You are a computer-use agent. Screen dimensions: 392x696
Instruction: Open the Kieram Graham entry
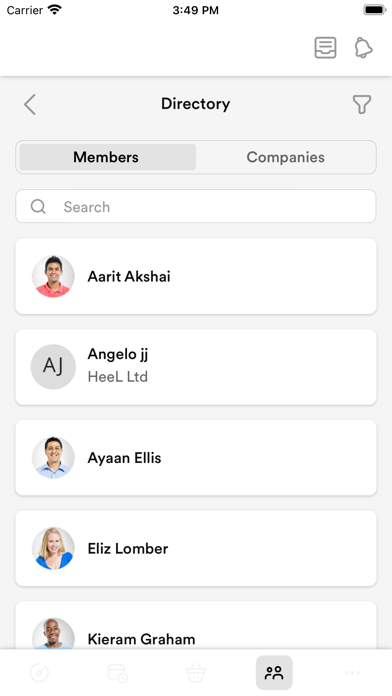196,626
